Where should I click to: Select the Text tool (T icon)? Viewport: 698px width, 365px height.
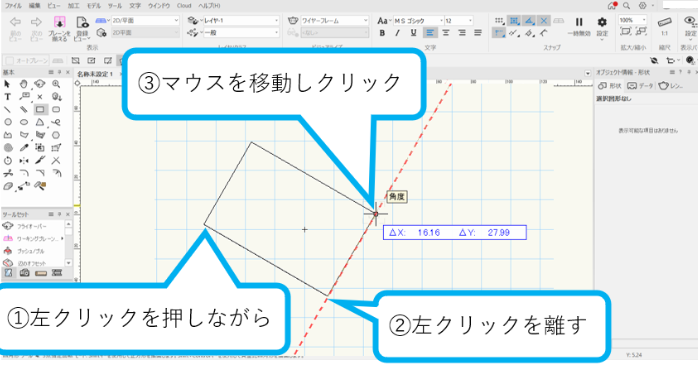8,97
